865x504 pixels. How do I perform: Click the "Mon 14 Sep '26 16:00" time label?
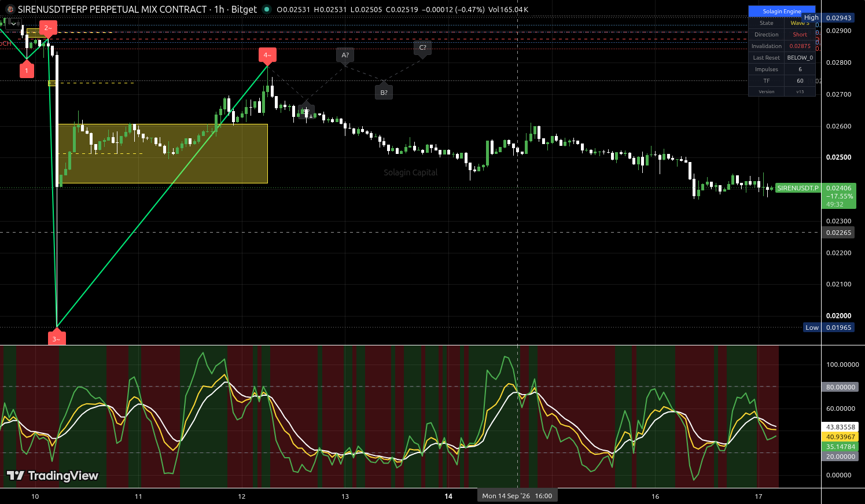(x=517, y=496)
